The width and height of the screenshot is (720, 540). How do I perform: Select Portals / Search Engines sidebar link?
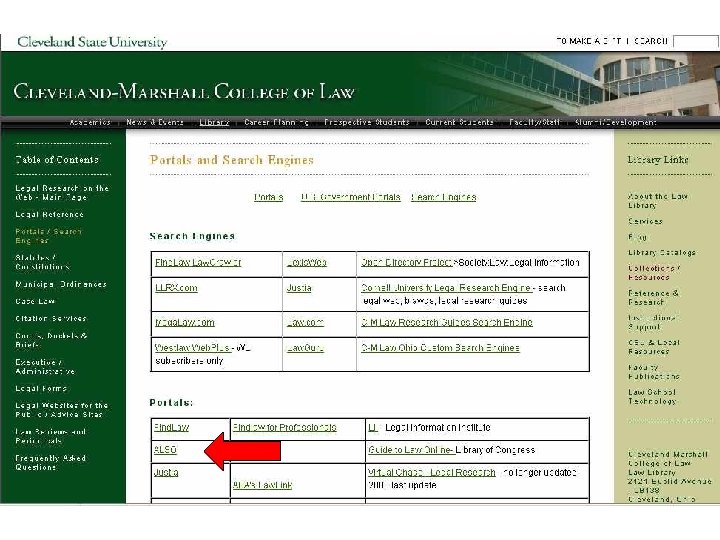pyautogui.click(x=48, y=236)
